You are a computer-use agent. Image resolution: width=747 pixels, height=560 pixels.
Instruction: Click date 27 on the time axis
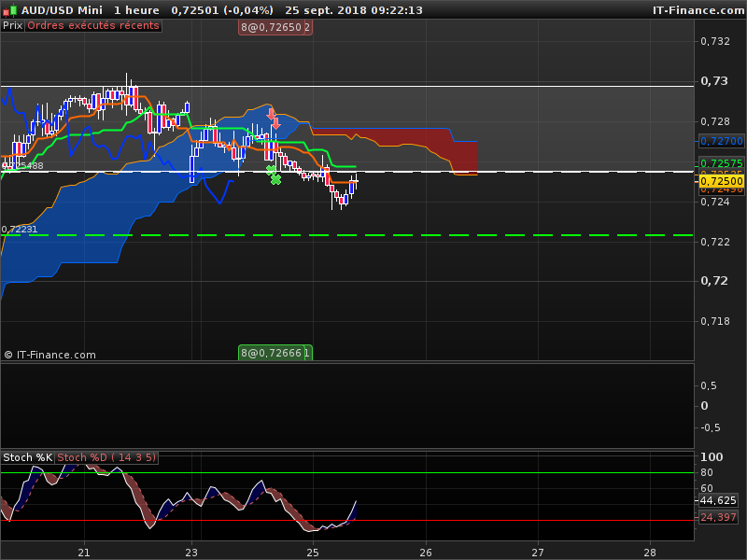538,553
